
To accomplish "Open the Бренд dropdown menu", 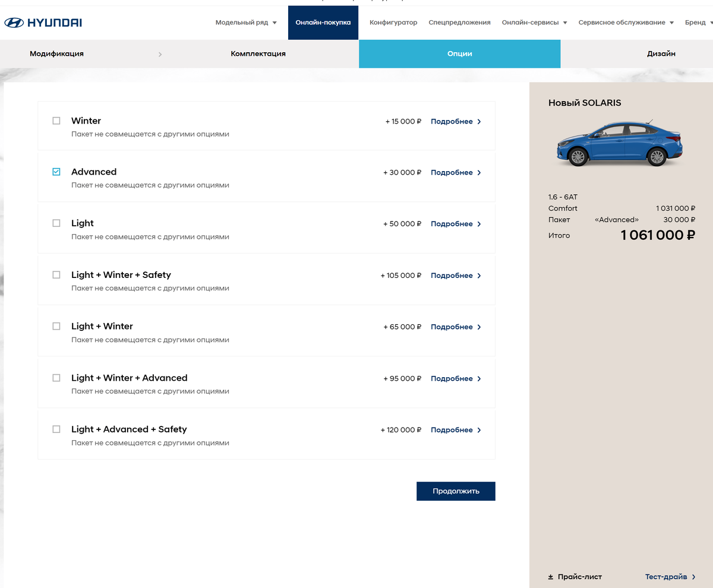I will [698, 23].
